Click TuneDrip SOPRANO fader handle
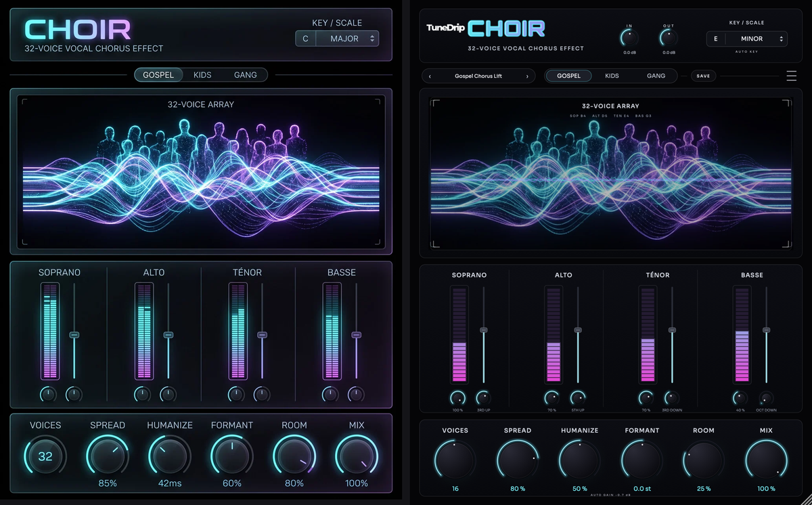812x505 pixels. pyautogui.click(x=483, y=330)
